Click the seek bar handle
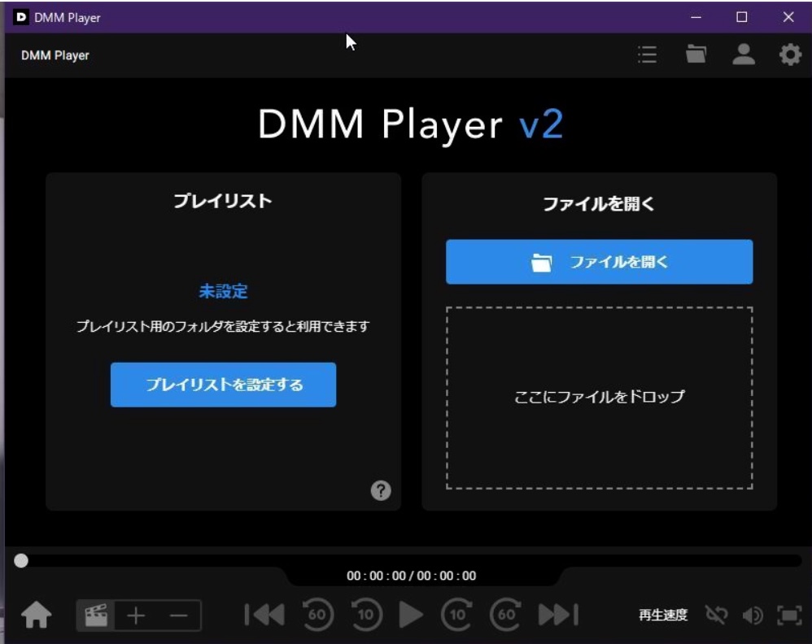812x644 pixels. click(21, 560)
